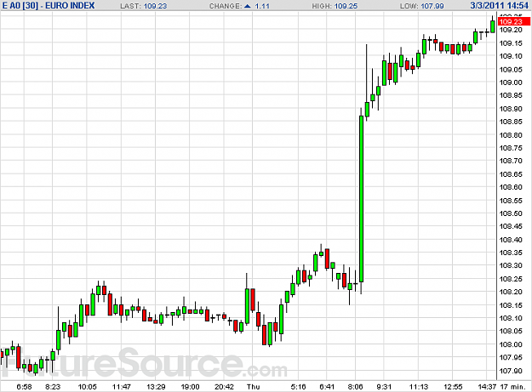Click the 11:47 time axis label
The image size is (532, 392).
pos(122,387)
